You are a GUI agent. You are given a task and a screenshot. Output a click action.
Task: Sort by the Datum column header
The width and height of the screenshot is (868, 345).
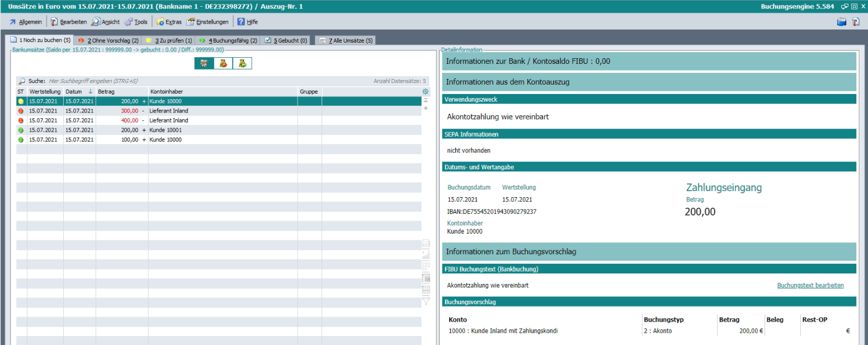point(78,91)
